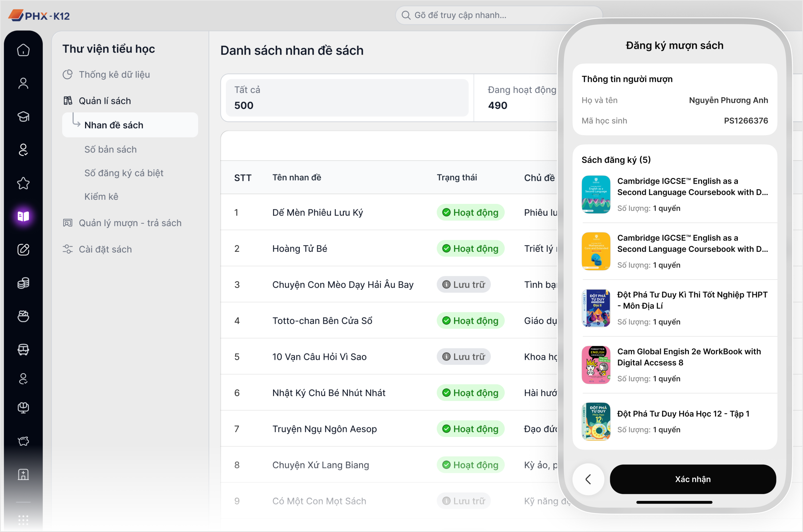The height and width of the screenshot is (532, 803).
Task: Click Totto-chan Bên Cửa Sổ title
Action: coord(322,321)
